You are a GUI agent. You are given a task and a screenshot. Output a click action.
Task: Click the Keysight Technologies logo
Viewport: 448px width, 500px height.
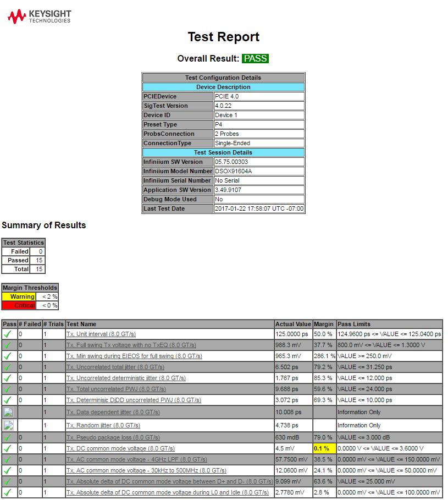pos(39,17)
